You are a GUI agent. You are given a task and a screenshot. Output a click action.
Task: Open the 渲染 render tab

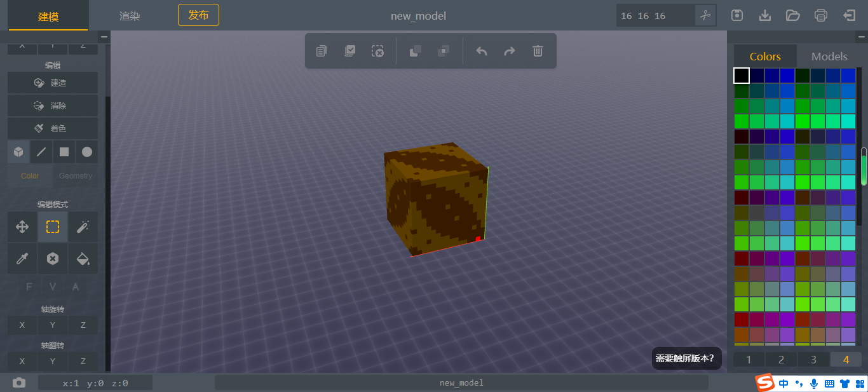click(130, 16)
